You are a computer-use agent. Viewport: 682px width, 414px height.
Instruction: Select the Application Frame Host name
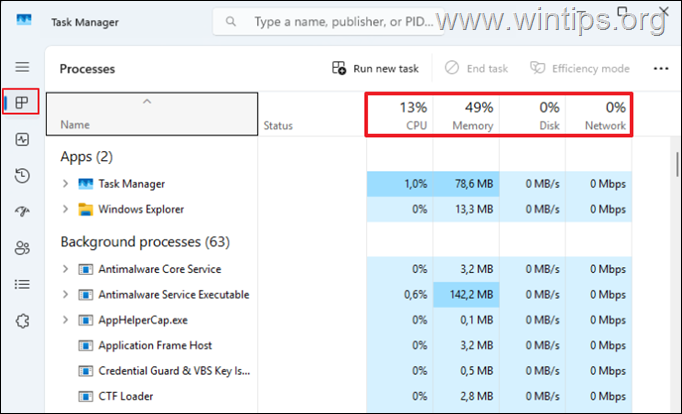(155, 345)
